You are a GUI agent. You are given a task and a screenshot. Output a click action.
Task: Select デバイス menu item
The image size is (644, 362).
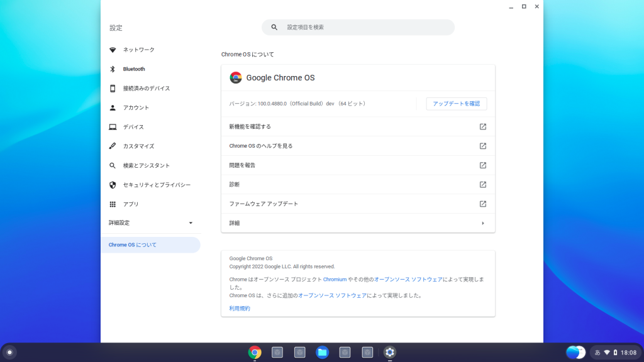tap(133, 127)
